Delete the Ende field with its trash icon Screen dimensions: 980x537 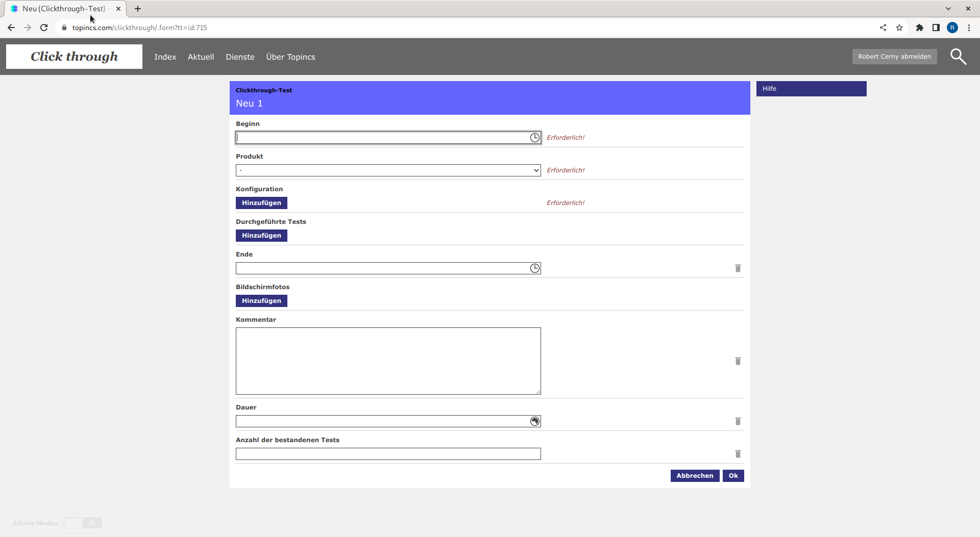click(x=738, y=268)
